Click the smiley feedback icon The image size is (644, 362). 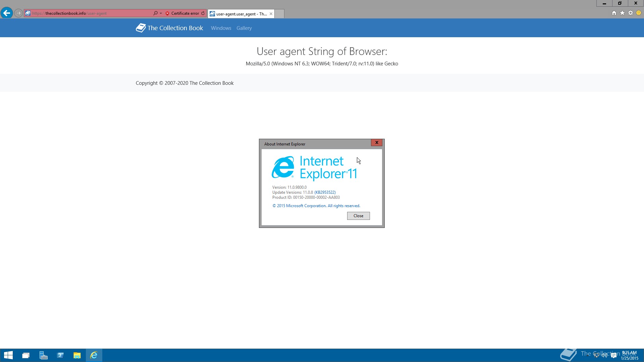(x=639, y=13)
